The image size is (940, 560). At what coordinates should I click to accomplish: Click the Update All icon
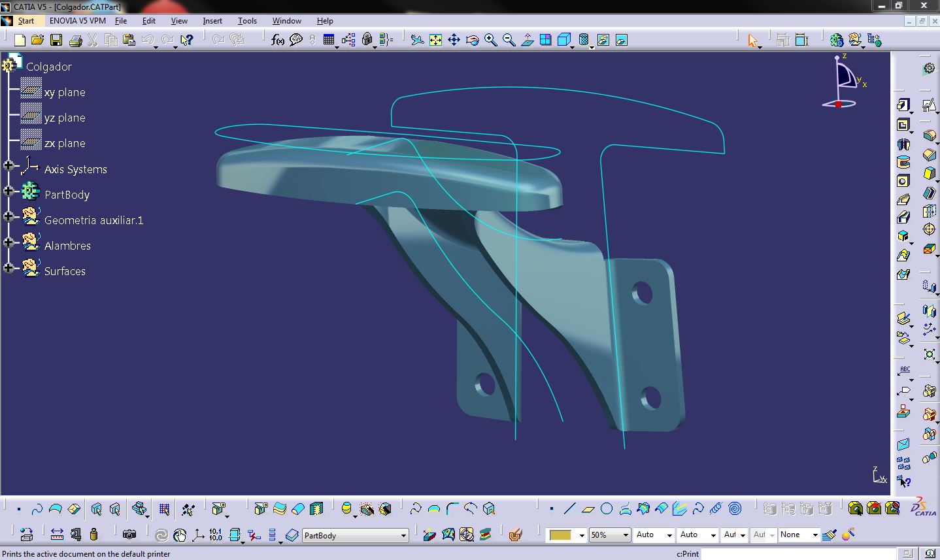pyautogui.click(x=161, y=535)
